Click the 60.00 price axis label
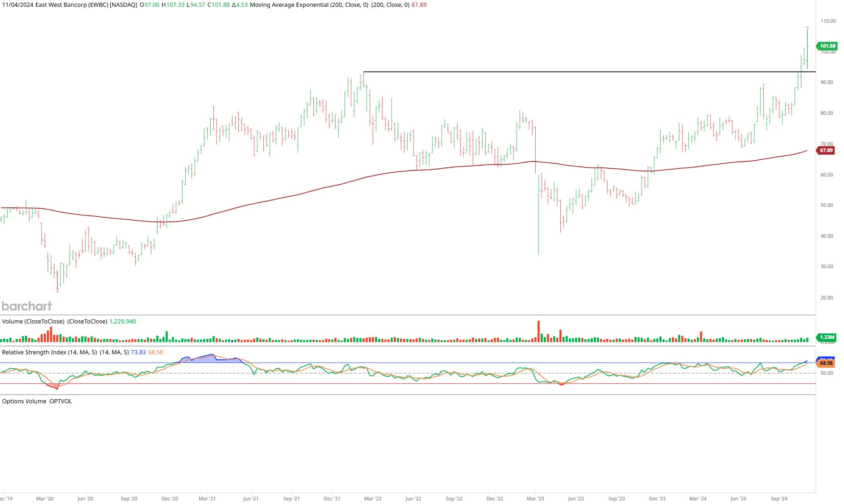This screenshot has width=844, height=504. point(827,175)
